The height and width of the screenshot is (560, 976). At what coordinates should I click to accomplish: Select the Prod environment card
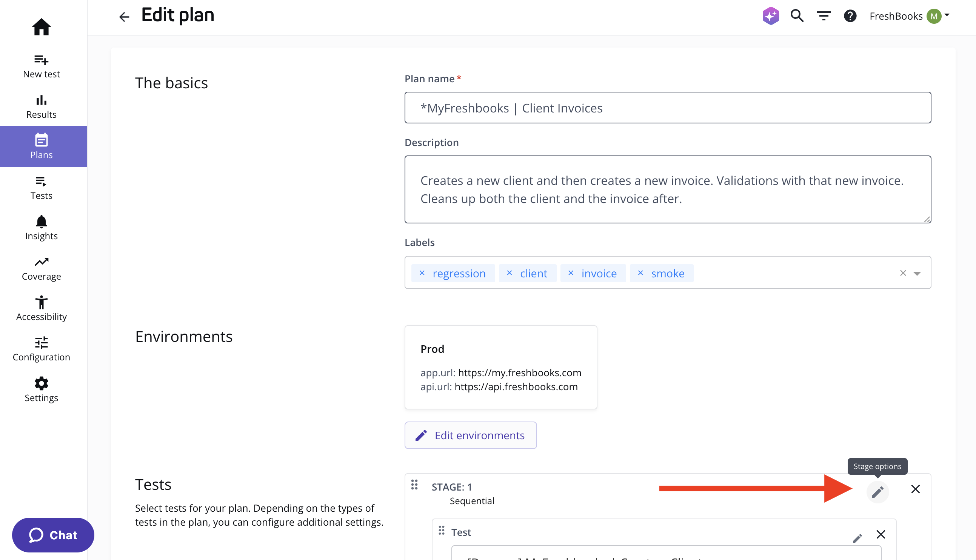click(x=501, y=367)
